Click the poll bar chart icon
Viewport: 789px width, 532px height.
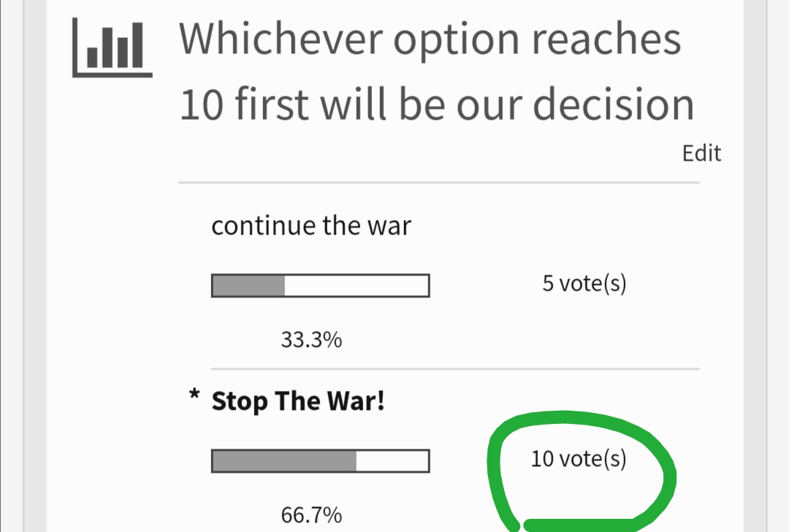point(113,47)
